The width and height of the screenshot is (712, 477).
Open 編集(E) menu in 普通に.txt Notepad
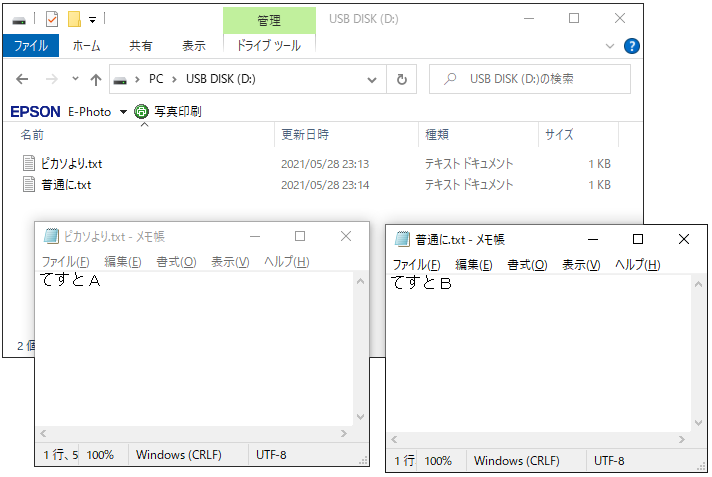pos(474,265)
